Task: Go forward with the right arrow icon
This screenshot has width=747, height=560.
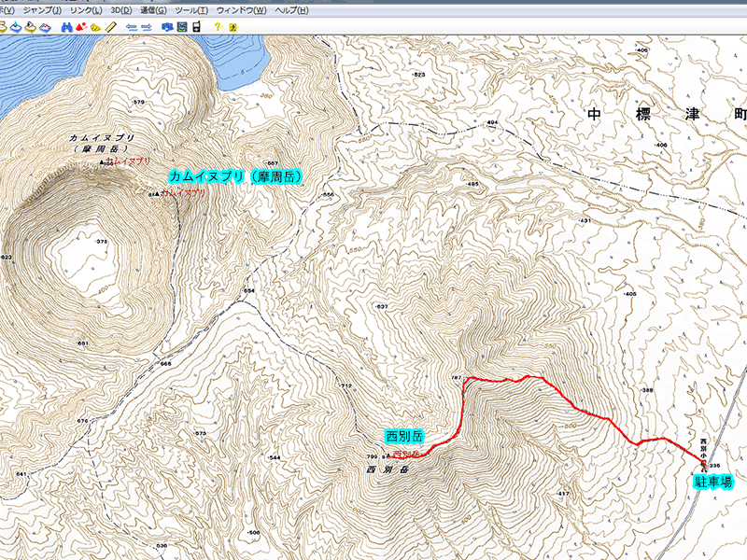Action: click(x=146, y=28)
